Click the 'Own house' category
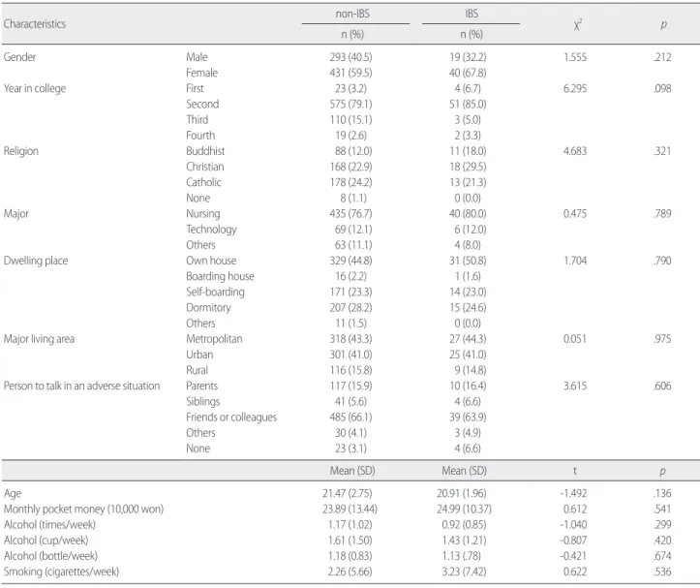700x588 pixels. tap(211, 261)
